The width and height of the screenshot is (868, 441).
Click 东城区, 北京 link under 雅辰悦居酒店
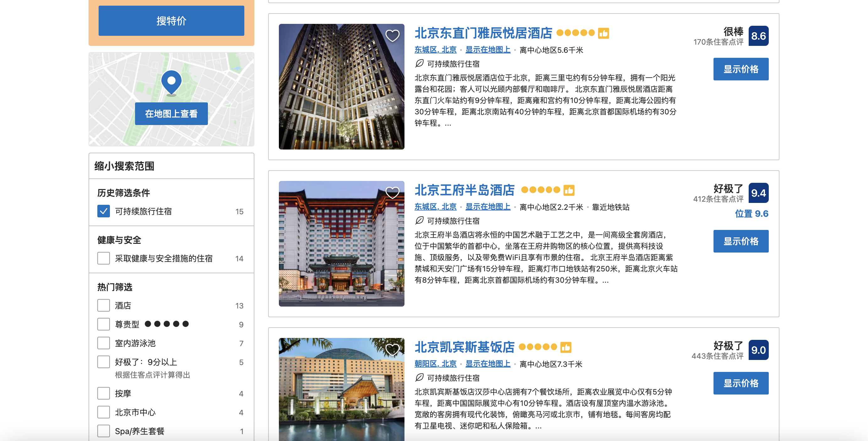click(x=435, y=50)
